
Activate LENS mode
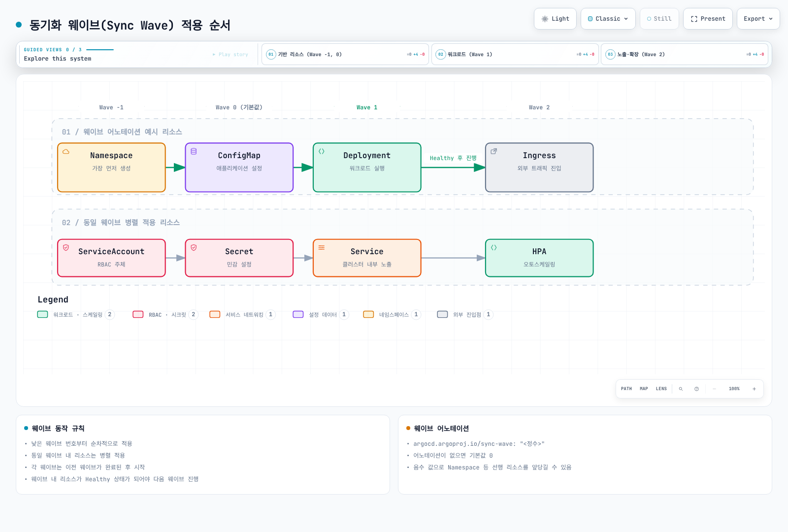click(661, 389)
